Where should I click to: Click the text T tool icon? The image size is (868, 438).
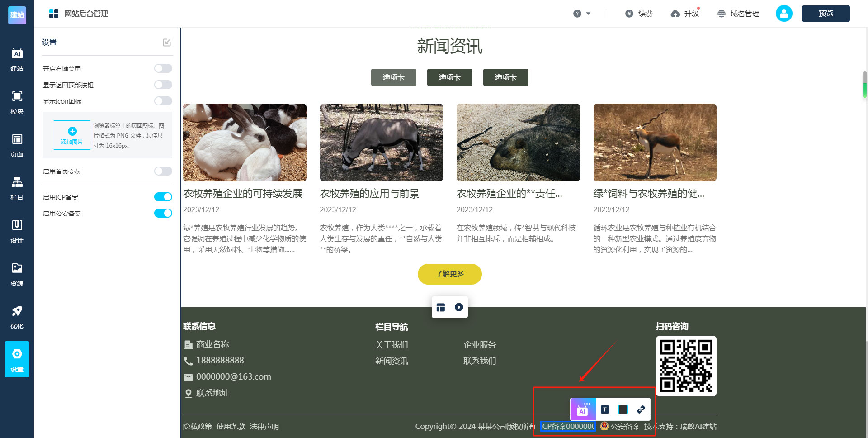[605, 409]
